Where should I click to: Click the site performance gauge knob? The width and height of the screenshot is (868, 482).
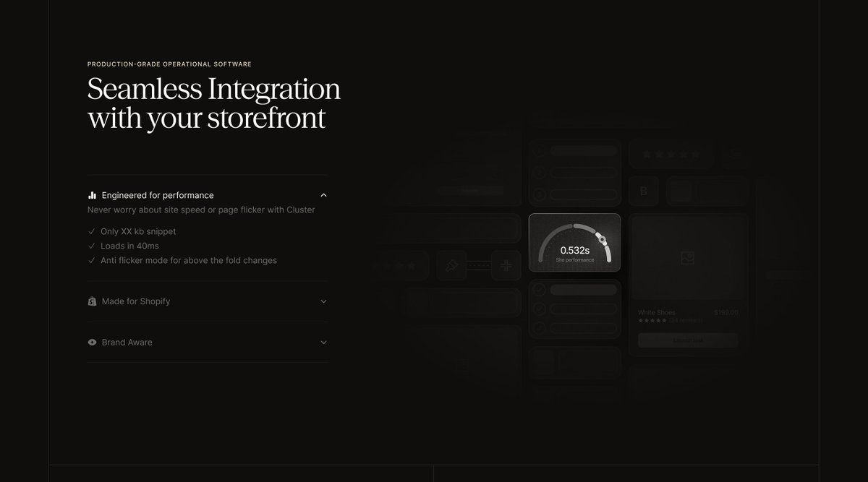coord(600,238)
